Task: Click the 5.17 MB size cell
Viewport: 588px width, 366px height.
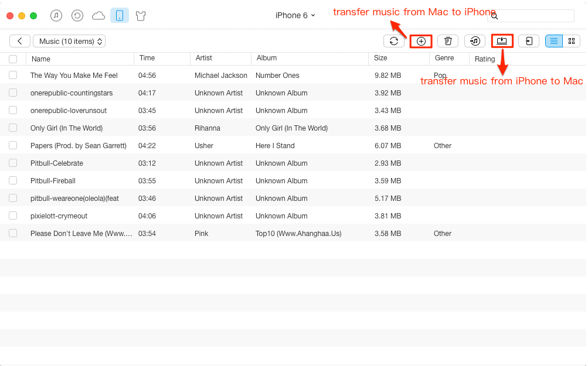Action: (388, 199)
